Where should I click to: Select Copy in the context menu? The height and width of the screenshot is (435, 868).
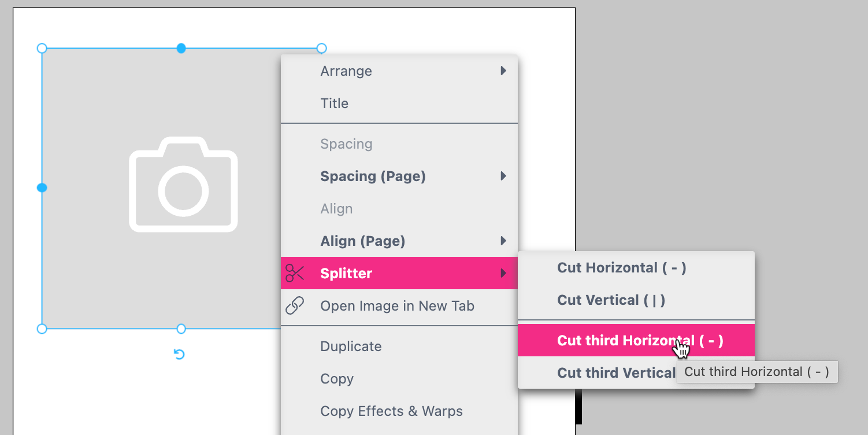337,378
